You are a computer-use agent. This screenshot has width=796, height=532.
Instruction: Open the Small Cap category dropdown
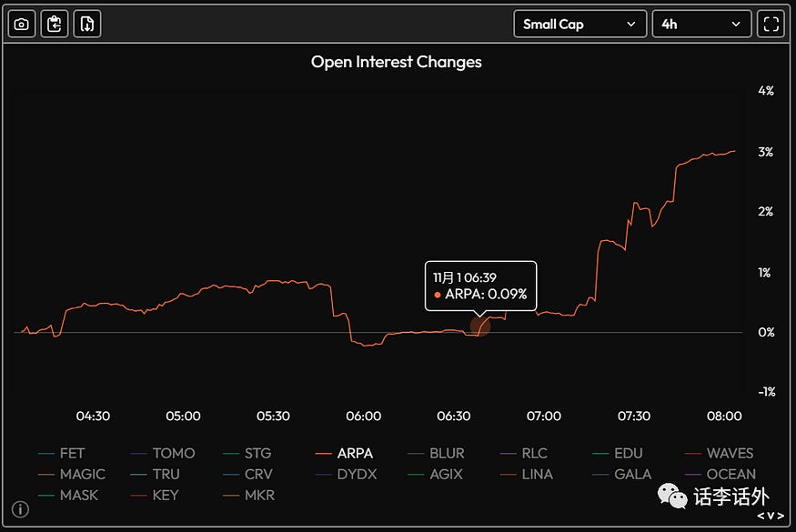pyautogui.click(x=579, y=24)
